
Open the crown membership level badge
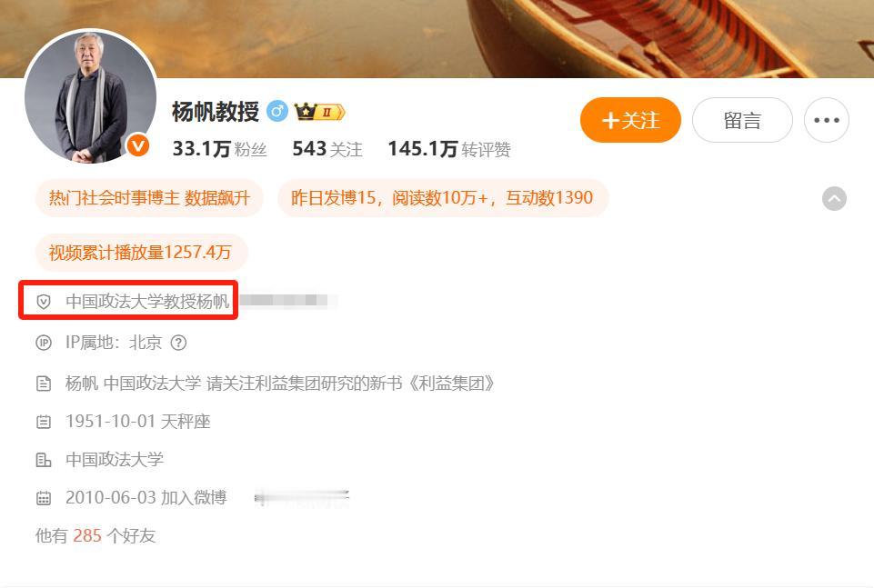pyautogui.click(x=319, y=112)
